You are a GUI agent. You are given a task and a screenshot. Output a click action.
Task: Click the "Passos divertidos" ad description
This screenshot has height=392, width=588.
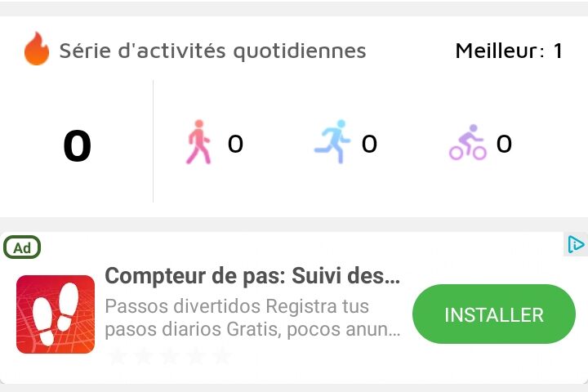click(252, 318)
